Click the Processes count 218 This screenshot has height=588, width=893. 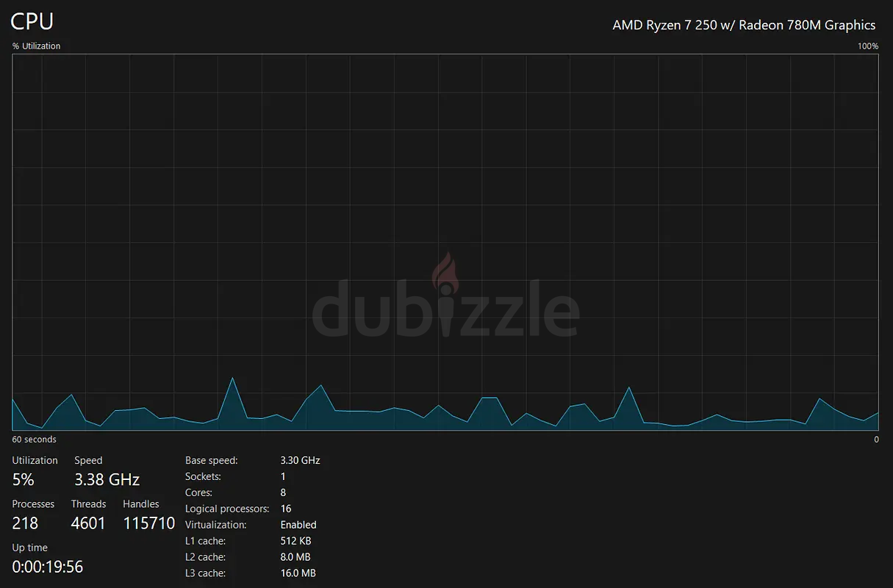[x=25, y=523]
